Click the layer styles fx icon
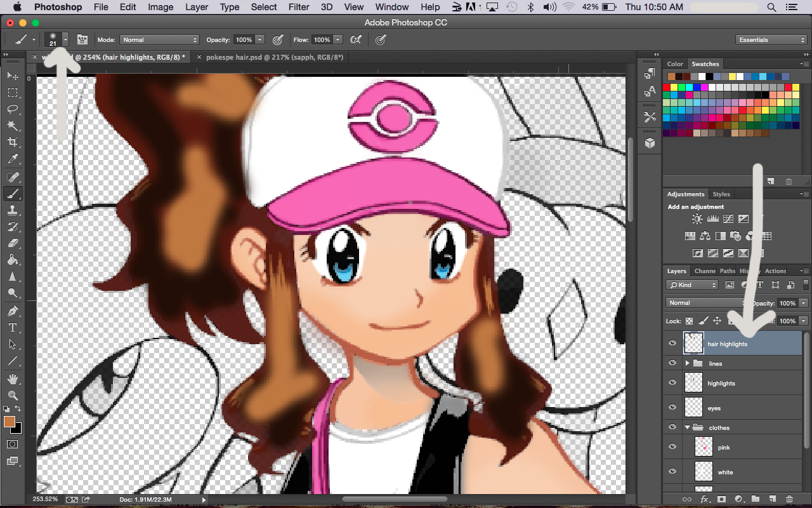Screen dimensions: 812x508 (x=704, y=500)
